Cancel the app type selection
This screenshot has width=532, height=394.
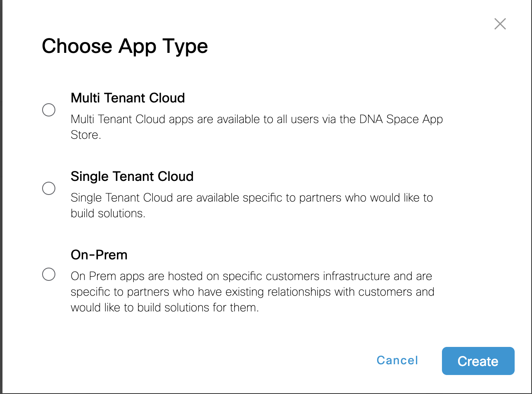pyautogui.click(x=397, y=361)
